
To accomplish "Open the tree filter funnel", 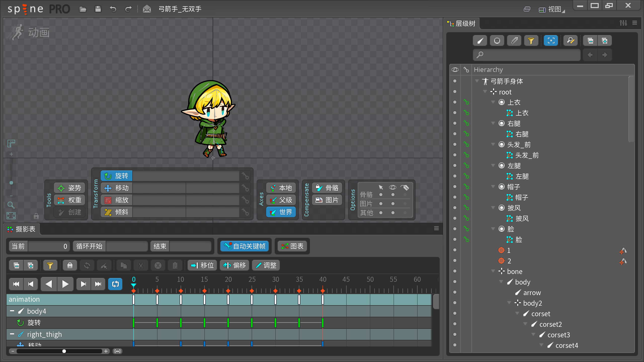I will click(531, 41).
